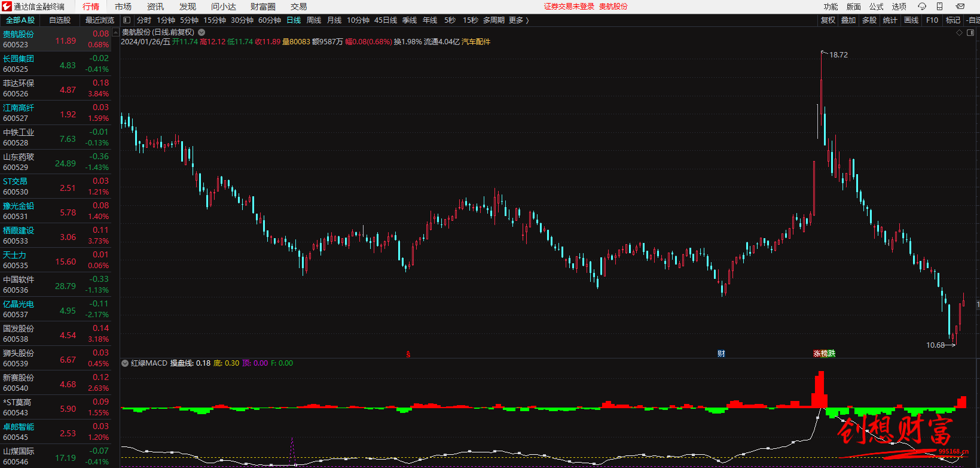Click the red S marker on chart bottom
Viewport: 980px width, 468px height.
click(408, 354)
